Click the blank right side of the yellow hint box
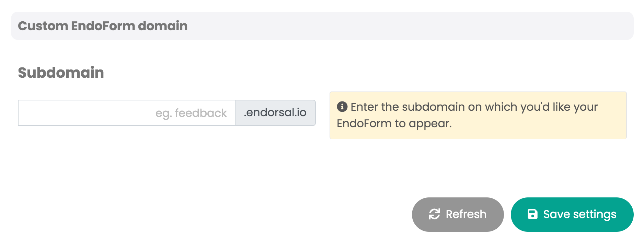This screenshot has height=249, width=644. [x=566, y=124]
